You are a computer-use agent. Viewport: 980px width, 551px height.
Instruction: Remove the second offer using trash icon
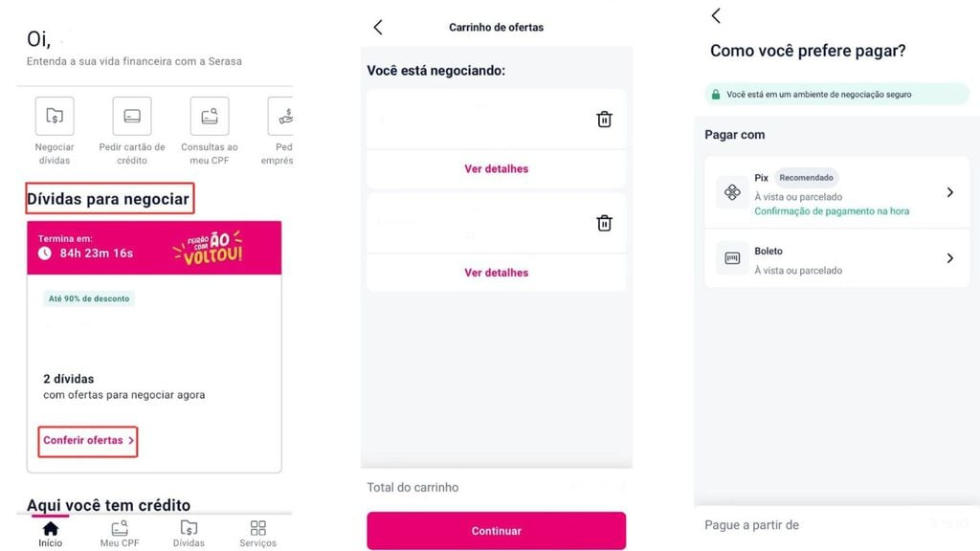coord(604,223)
